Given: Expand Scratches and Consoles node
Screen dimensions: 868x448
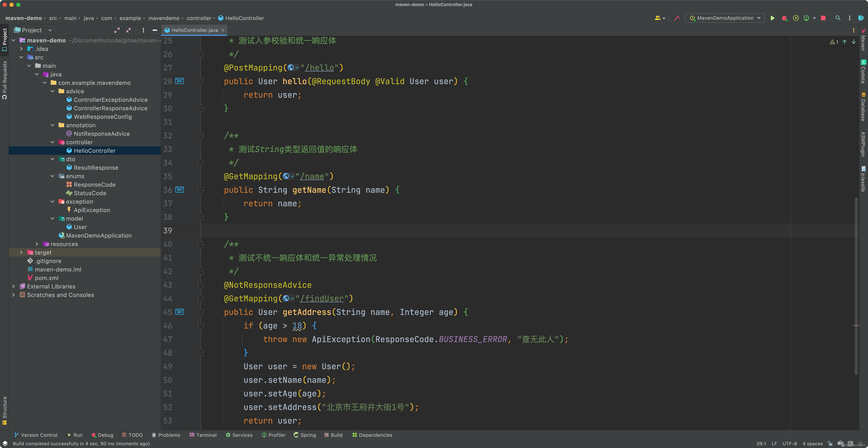Looking at the screenshot, I should [14, 294].
